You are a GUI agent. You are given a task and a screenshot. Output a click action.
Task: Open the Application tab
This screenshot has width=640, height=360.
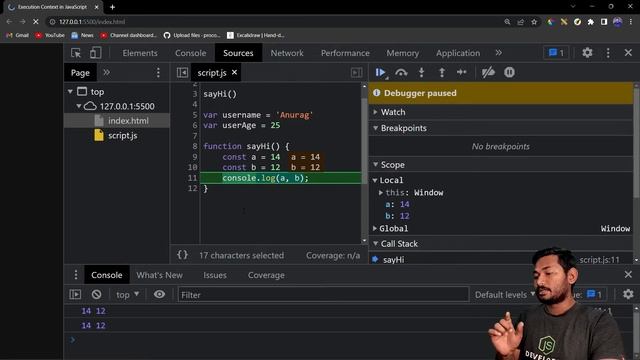(458, 53)
